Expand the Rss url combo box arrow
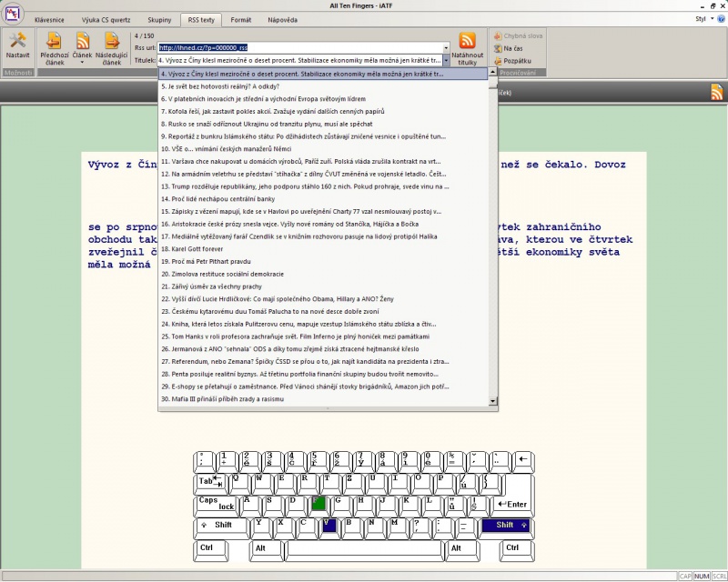This screenshot has height=582, width=728. [x=446, y=47]
